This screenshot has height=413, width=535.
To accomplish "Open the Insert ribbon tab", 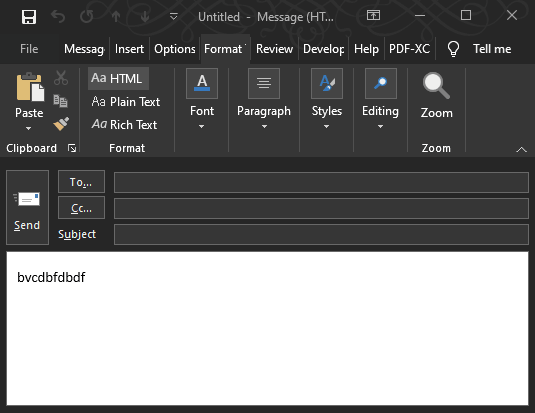I will click(129, 49).
